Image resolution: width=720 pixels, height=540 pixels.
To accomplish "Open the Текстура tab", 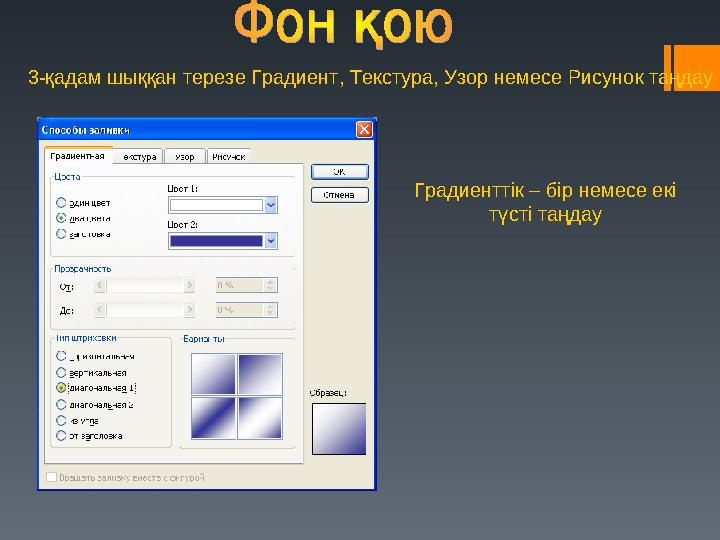I will pyautogui.click(x=138, y=157).
